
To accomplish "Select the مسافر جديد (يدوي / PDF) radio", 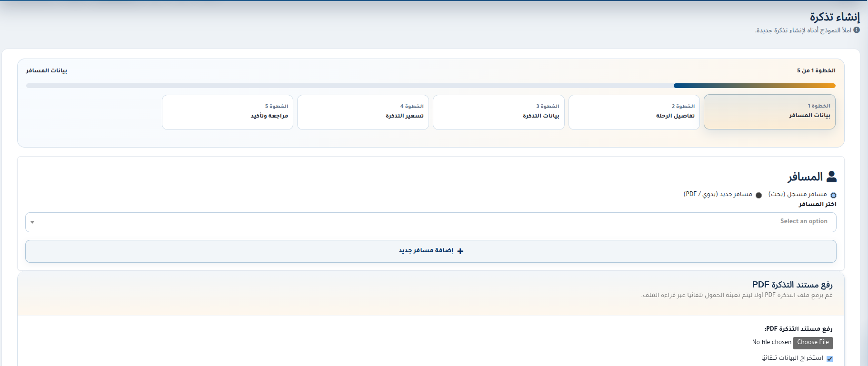I will 758,195.
